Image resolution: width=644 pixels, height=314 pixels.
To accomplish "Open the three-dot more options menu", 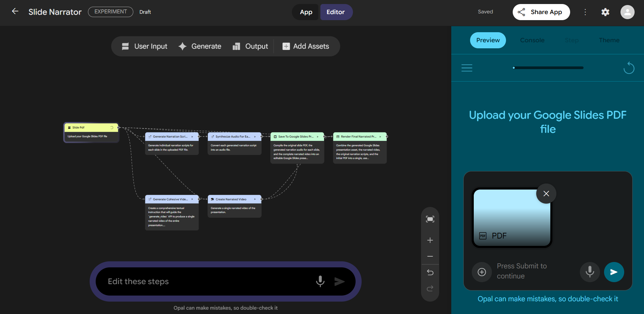I will (x=585, y=12).
